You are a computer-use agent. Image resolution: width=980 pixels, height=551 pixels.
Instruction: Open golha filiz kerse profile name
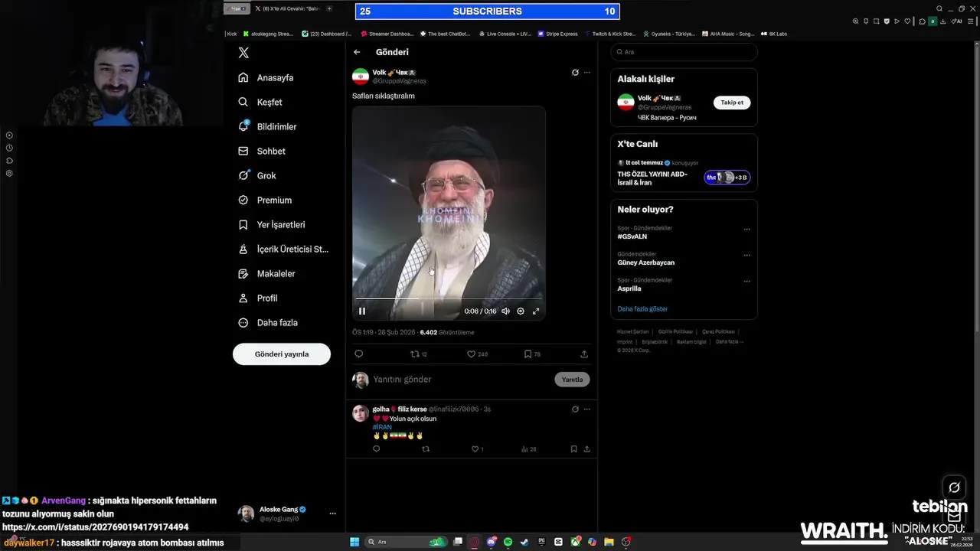tap(400, 409)
